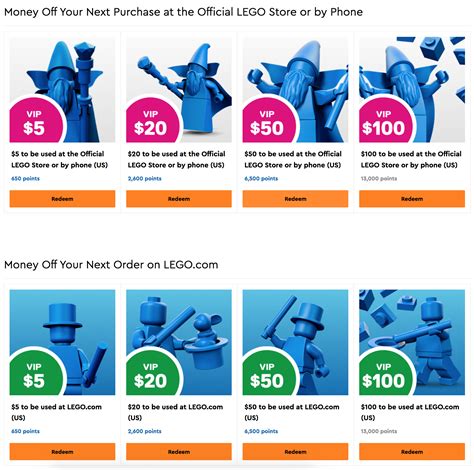
Task: Open the green VIP $100 magician image
Action: [x=412, y=342]
